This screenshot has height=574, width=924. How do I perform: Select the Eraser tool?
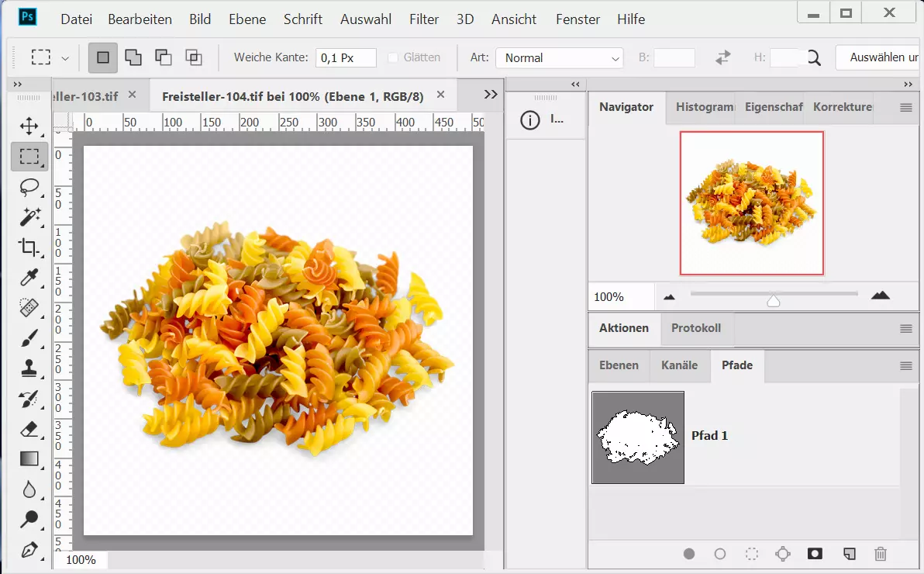pos(29,429)
